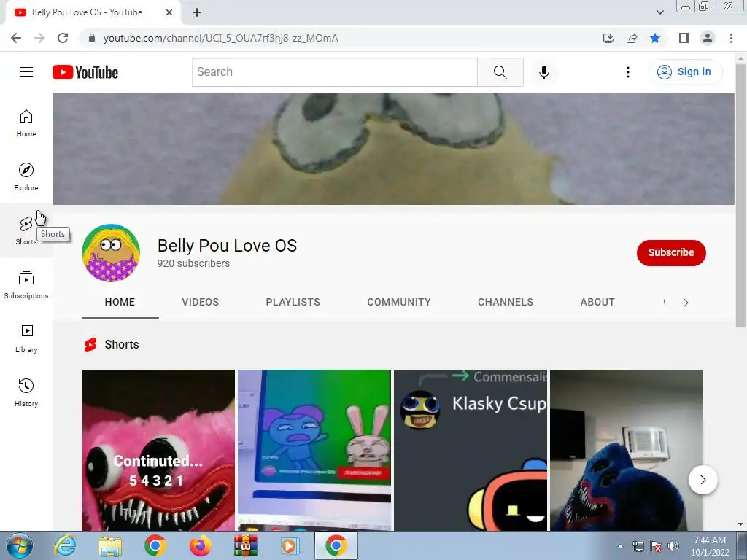The height and width of the screenshot is (560, 747).
Task: Click the YouTube search input field
Action: pos(334,72)
